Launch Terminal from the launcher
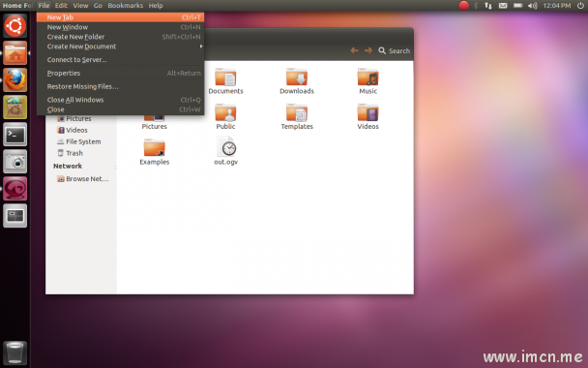Screen dimensions: 588x368 pyautogui.click(x=15, y=134)
